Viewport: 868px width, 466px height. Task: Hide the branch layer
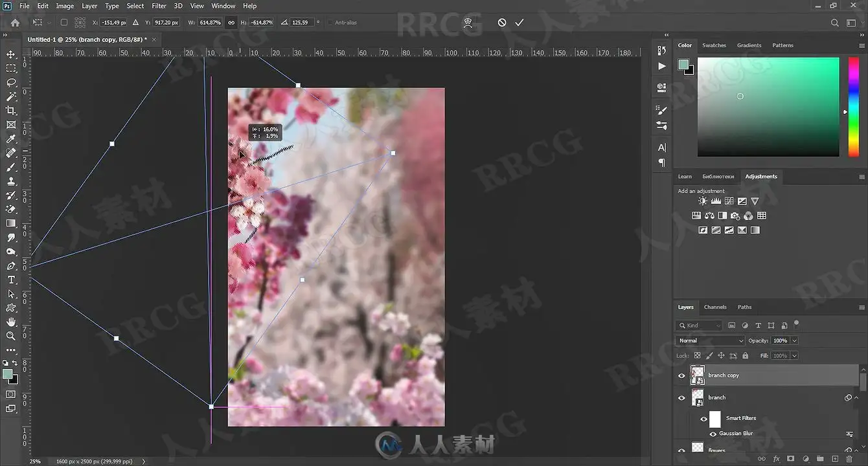tap(681, 397)
